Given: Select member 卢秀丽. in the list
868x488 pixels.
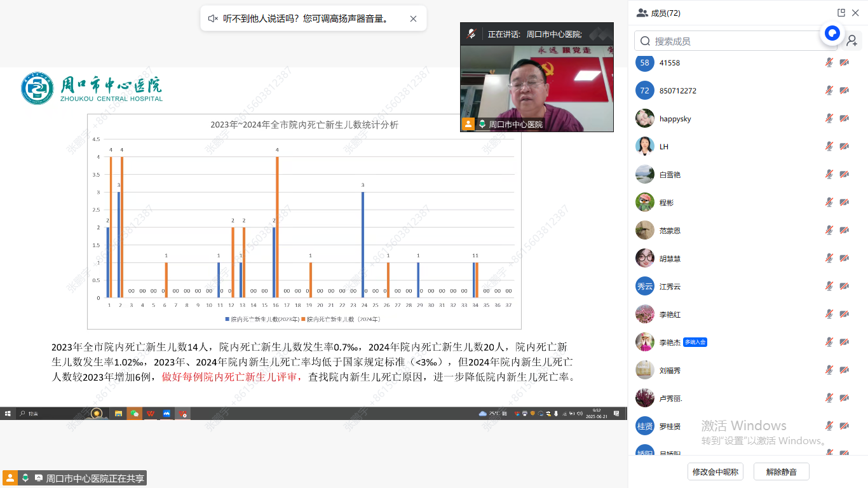Looking at the screenshot, I should 747,398.
